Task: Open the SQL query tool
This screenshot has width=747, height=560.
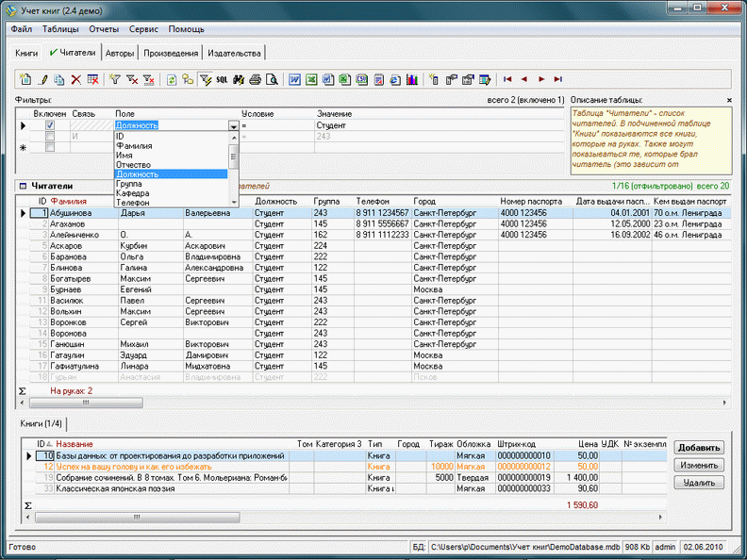Action: (x=221, y=80)
